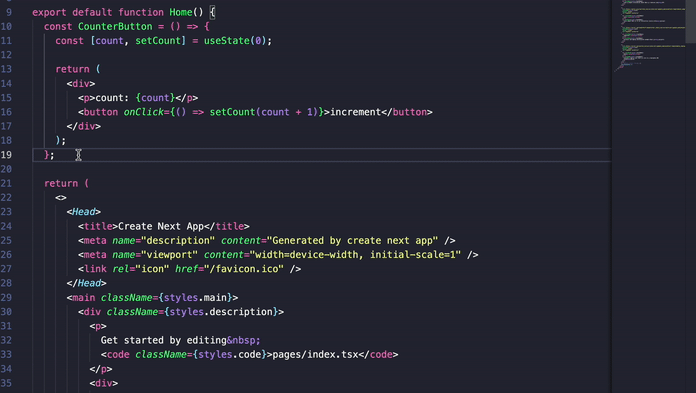Click "width=device-width, initial-scale=1" string
Screen dimensions: 696x393
[x=355, y=254]
